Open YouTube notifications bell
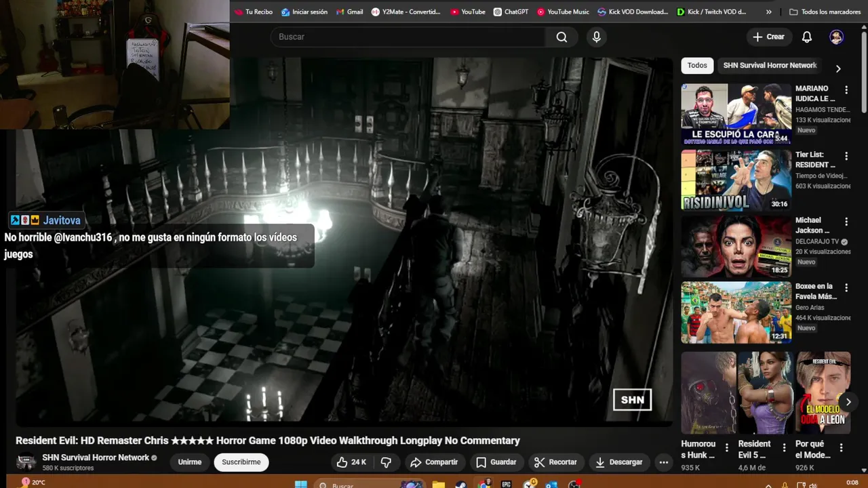The height and width of the screenshot is (488, 868). point(806,37)
